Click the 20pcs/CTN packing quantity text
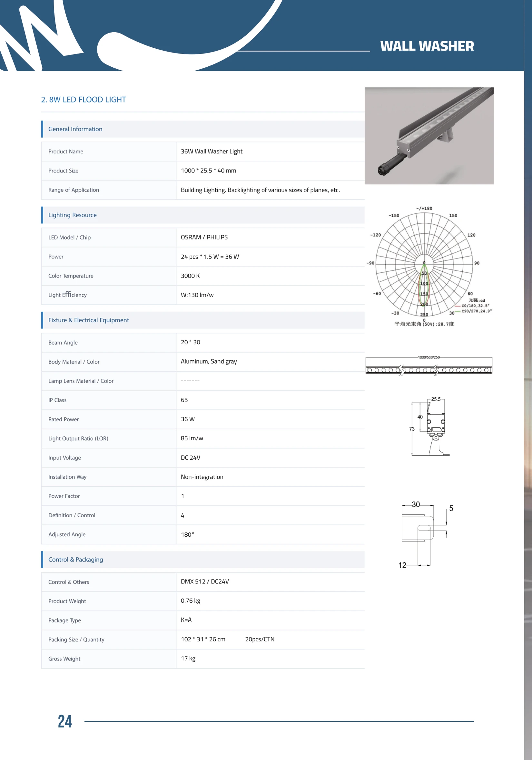 pos(260,639)
